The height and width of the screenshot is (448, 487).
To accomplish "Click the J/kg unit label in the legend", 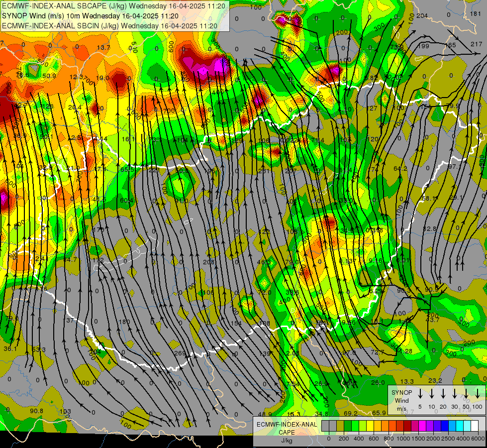I will coord(287,441).
